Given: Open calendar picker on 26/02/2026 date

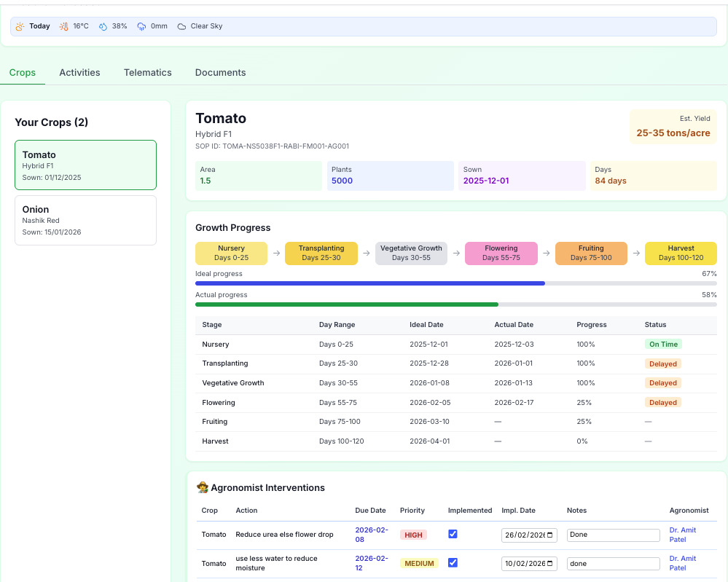Looking at the screenshot, I should point(550,535).
